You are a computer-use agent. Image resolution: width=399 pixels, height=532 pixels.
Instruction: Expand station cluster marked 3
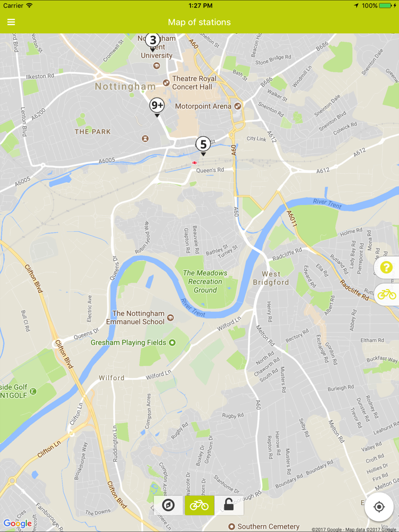pos(153,41)
